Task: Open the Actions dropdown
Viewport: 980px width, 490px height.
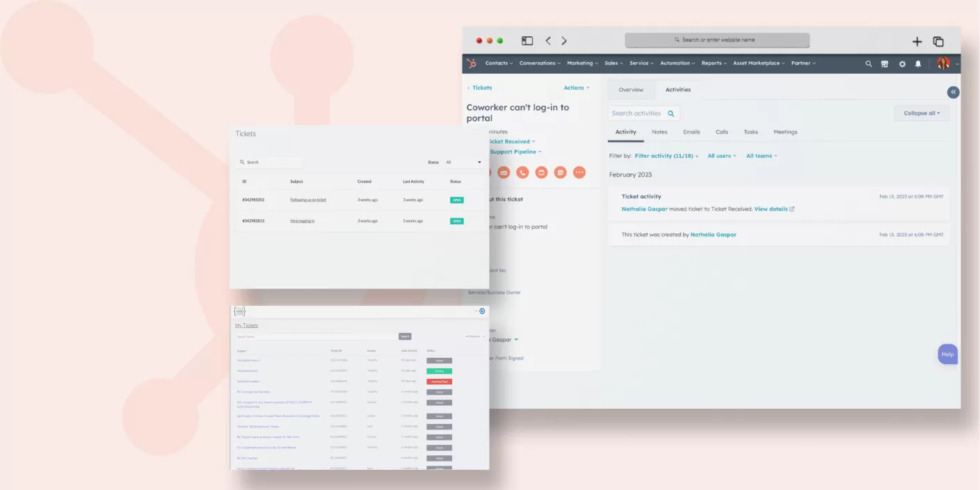Action: [x=577, y=88]
